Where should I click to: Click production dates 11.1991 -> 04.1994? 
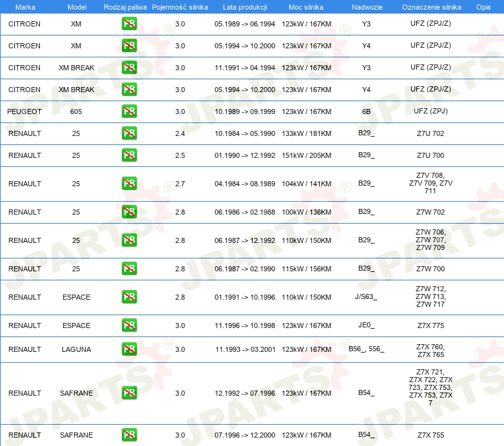245,68
